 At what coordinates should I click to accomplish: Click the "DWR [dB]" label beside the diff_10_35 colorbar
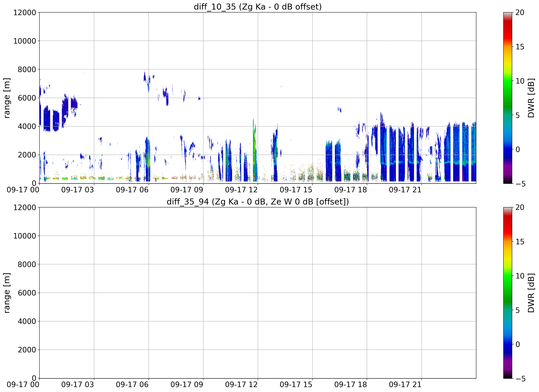pyautogui.click(x=531, y=98)
